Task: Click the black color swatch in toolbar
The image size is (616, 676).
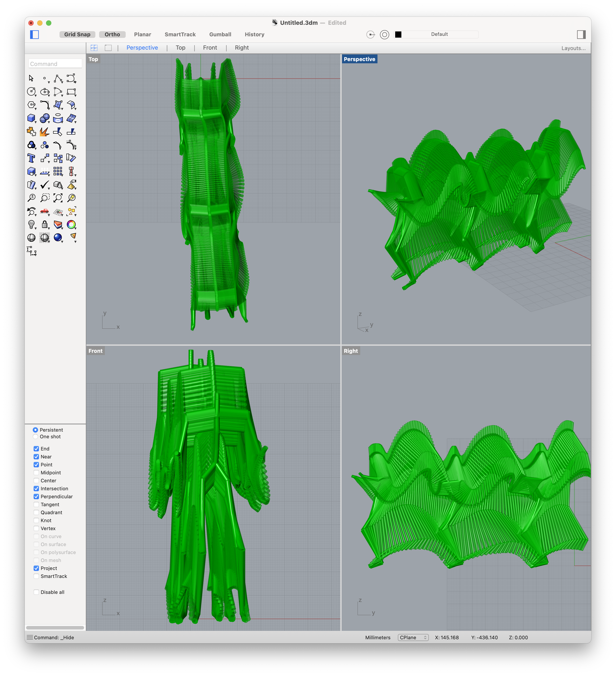Action: point(398,34)
